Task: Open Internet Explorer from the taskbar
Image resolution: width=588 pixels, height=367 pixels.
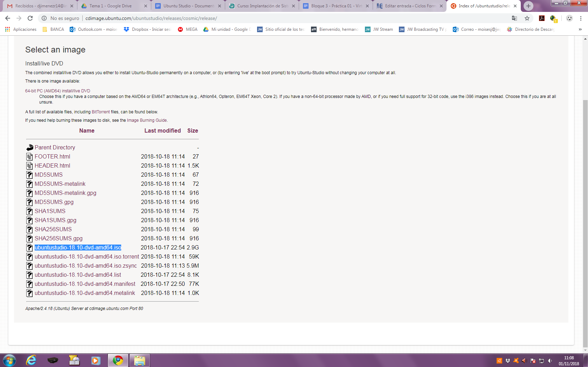Action: coord(31,360)
